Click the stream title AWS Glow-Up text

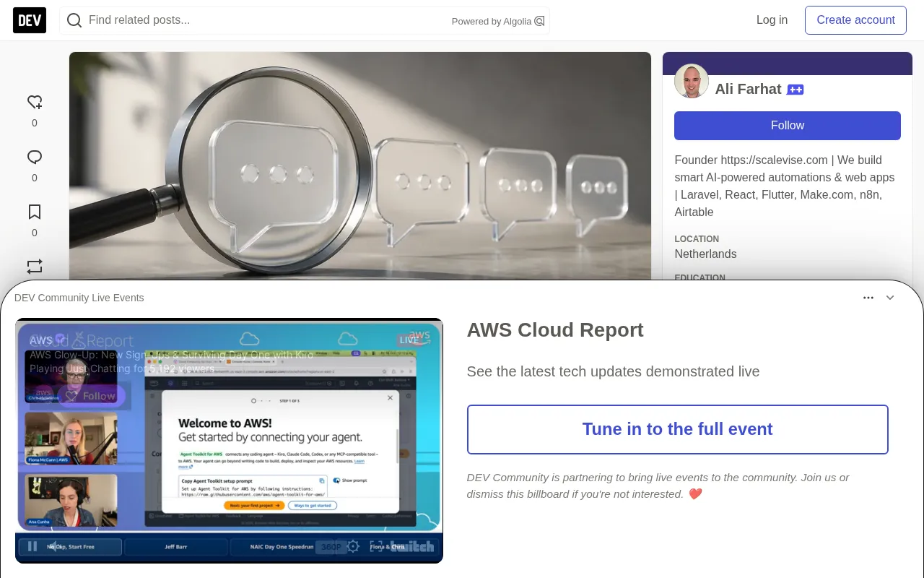tap(172, 355)
